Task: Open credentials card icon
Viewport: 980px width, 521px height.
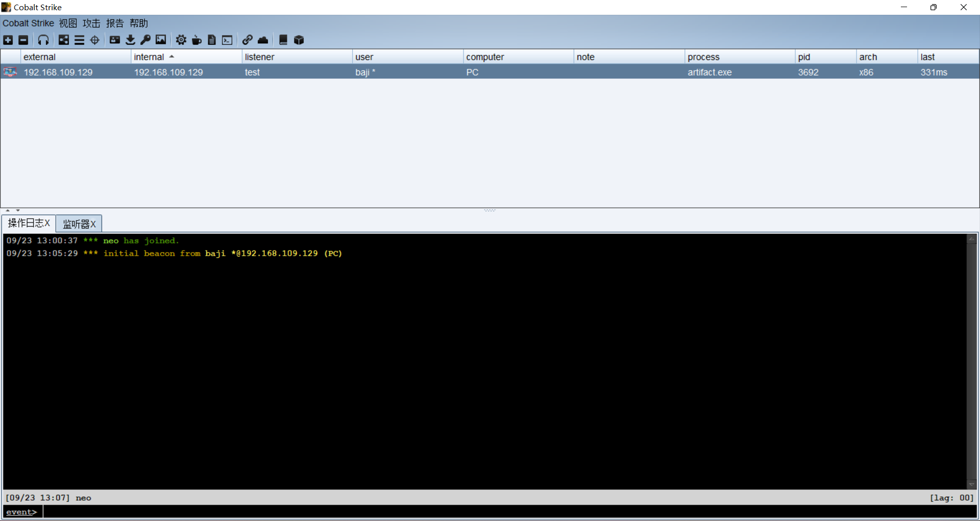Action: point(115,40)
